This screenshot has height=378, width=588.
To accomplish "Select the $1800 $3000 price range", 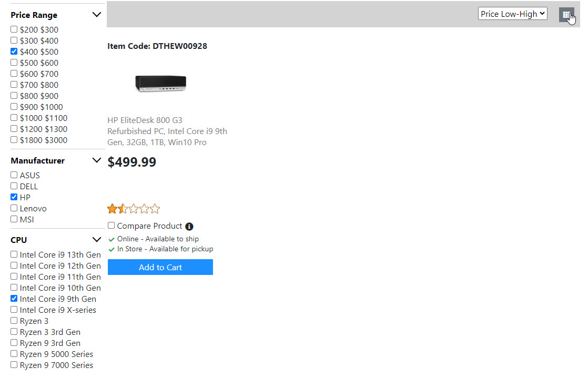I will [14, 140].
